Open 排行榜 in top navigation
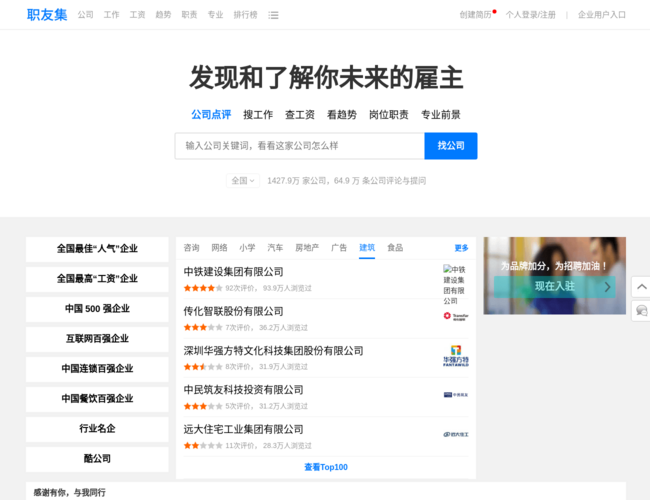650x500 pixels. coord(245,15)
